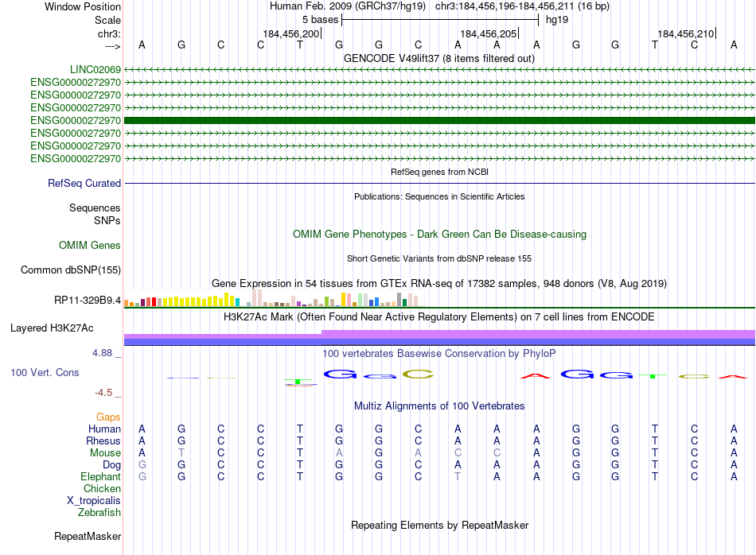Click the RefSeq Curated track label
The height and width of the screenshot is (555, 756).
click(84, 183)
